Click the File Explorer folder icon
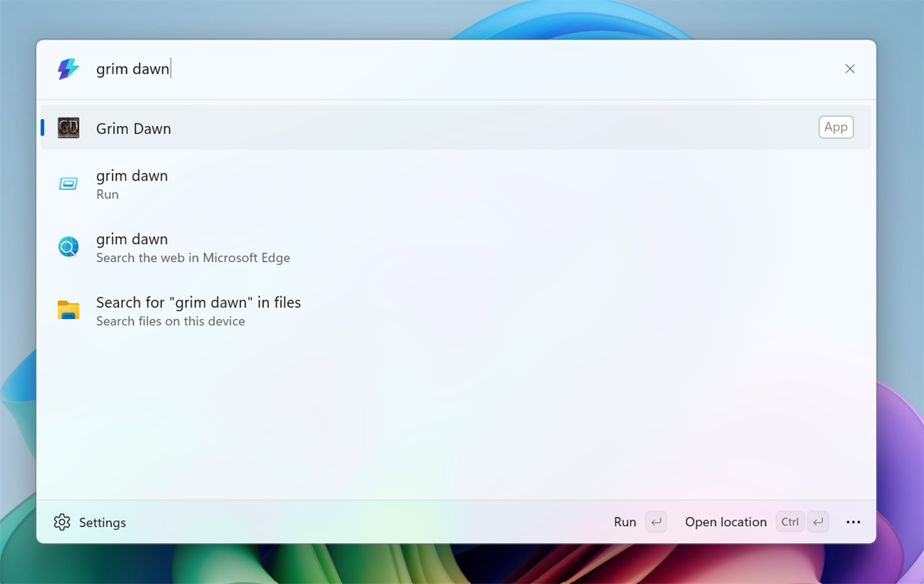924x584 pixels. coord(69,310)
